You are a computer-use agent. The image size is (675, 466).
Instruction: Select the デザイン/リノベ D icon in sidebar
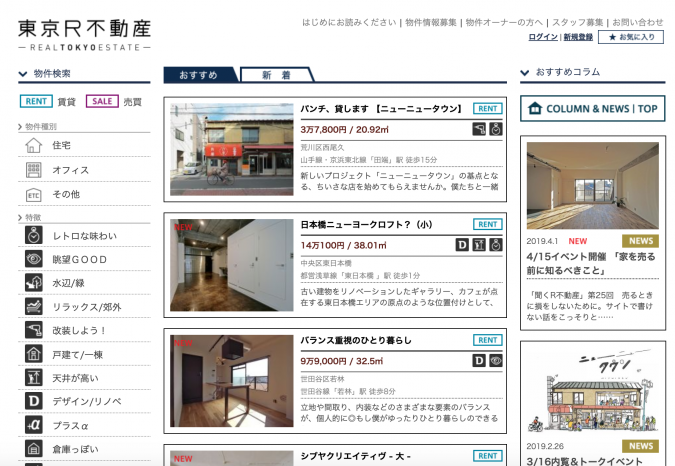point(34,401)
